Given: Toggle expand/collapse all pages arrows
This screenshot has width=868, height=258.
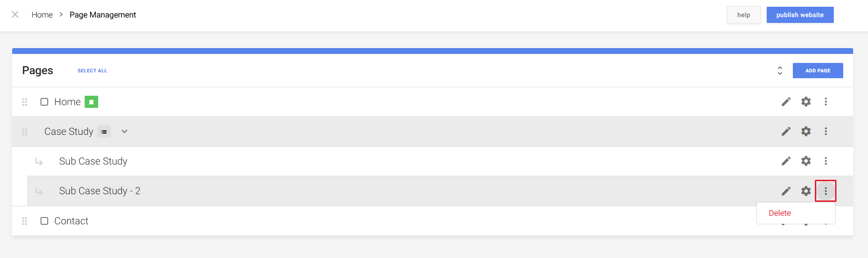Looking at the screenshot, I should (780, 71).
